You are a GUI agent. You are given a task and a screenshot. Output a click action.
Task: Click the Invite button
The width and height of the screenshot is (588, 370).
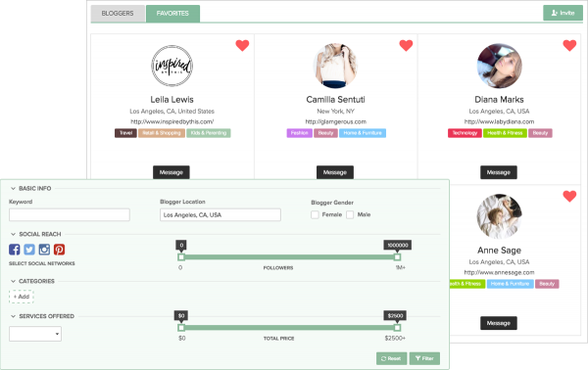(563, 13)
